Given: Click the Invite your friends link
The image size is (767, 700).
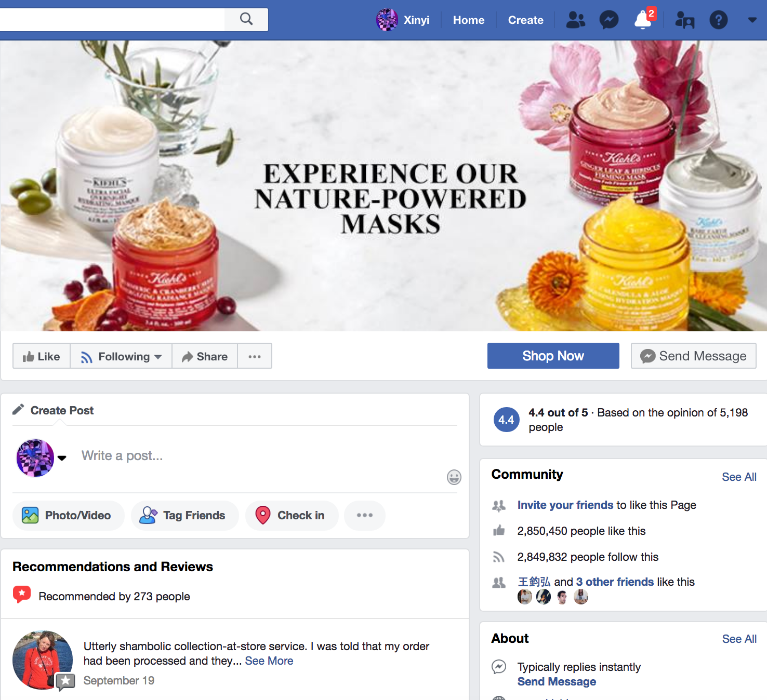Looking at the screenshot, I should click(x=565, y=505).
